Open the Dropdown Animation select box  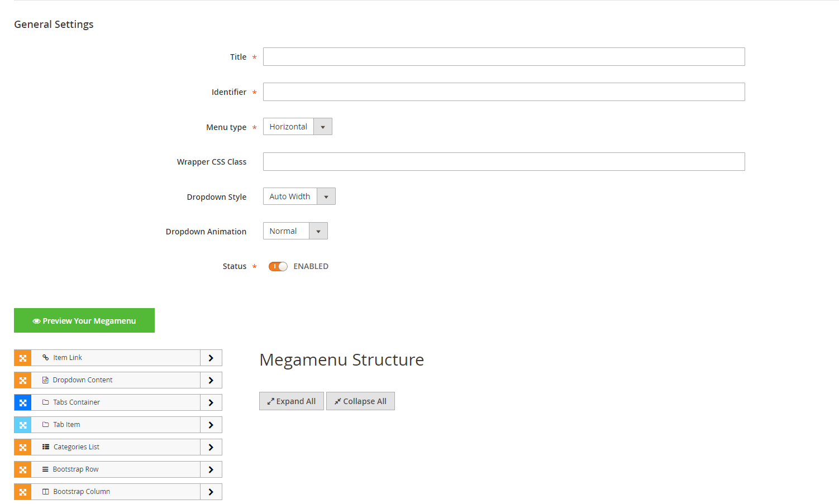295,231
